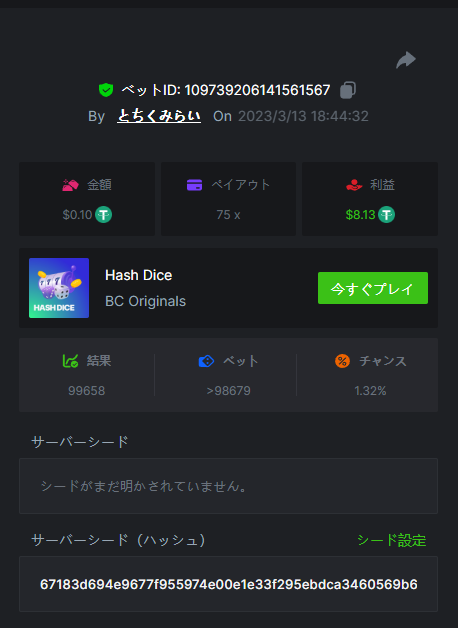Click the orange percent chance icon
The image size is (458, 628).
coord(342,361)
